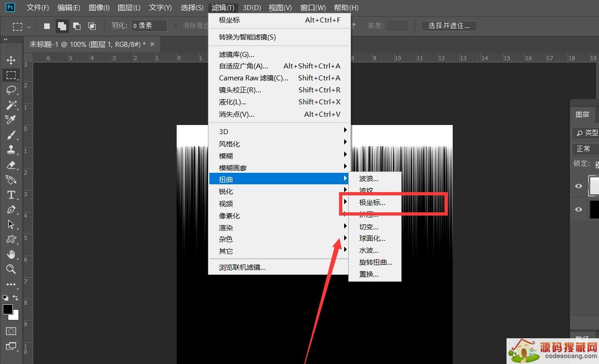
Task: Close the 未标题-1 document tab
Action: [152, 44]
